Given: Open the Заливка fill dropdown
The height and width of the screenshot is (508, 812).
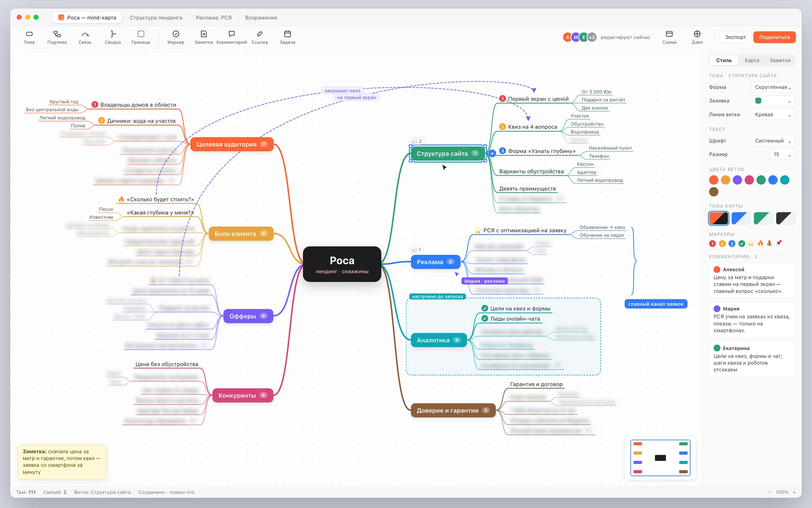Looking at the screenshot, I should coord(773,101).
